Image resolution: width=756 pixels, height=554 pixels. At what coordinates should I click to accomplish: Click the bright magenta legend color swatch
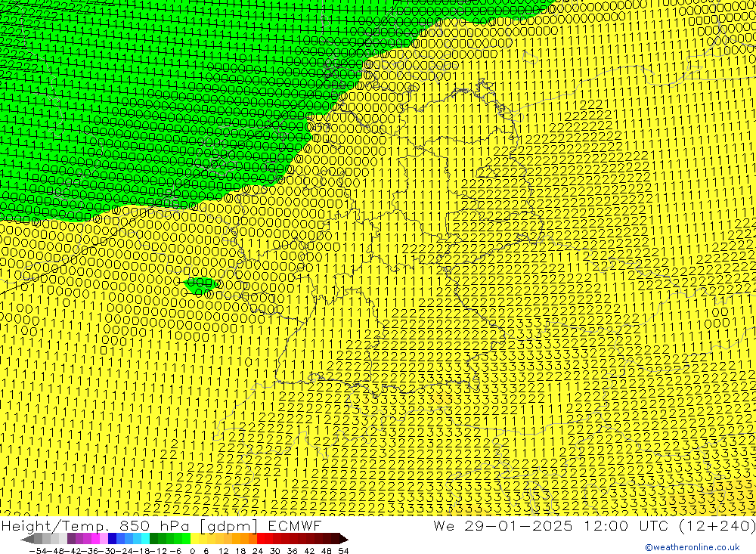coord(95,539)
